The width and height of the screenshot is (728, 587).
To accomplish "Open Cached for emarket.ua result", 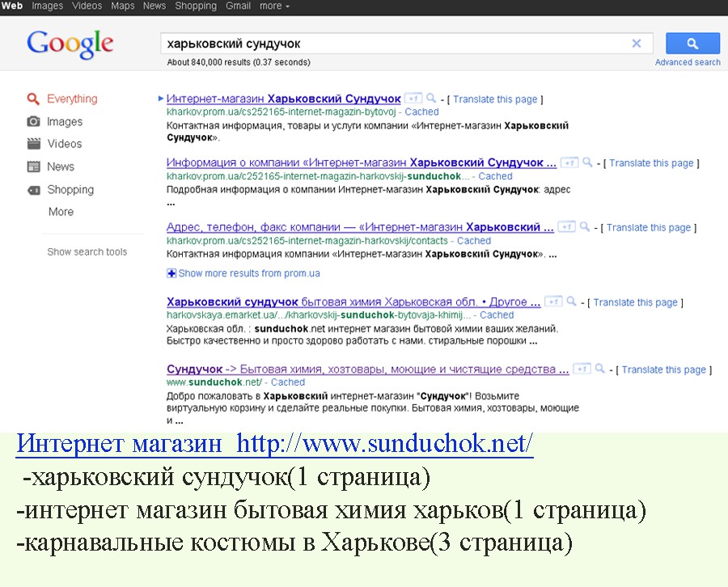I will coord(497,315).
